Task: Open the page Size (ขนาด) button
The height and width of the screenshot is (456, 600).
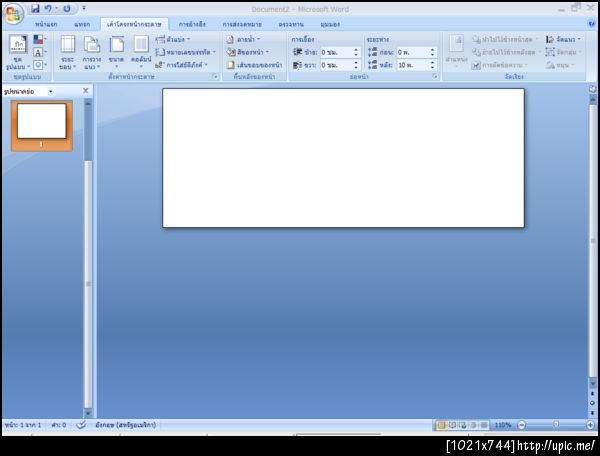Action: pos(116,52)
